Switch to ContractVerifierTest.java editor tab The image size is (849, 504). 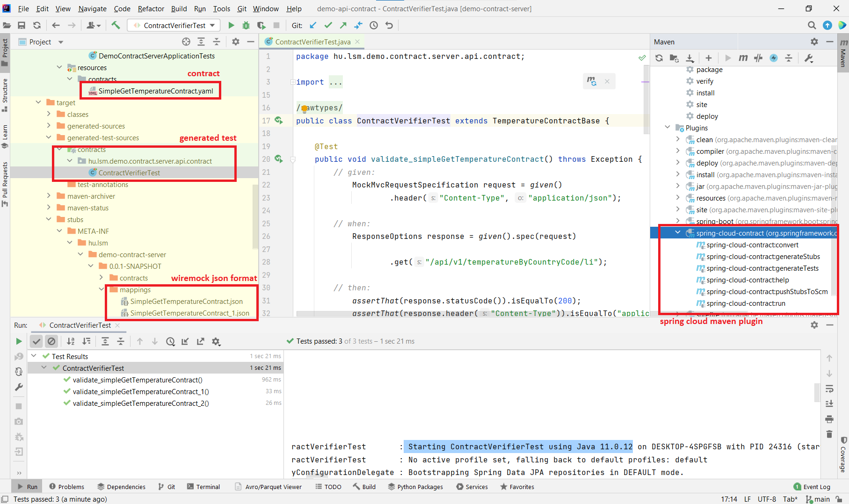pyautogui.click(x=312, y=42)
